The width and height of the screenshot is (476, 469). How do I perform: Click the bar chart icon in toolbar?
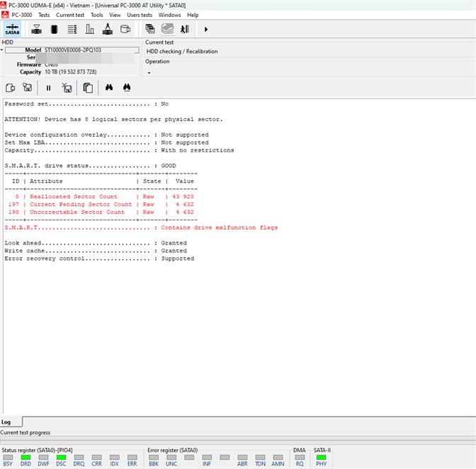pyautogui.click(x=90, y=29)
